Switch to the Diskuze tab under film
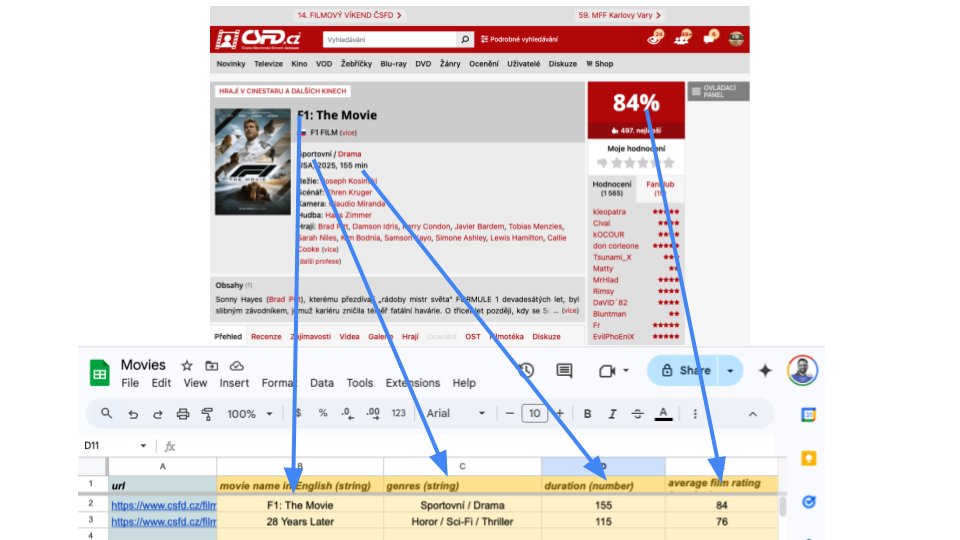 click(x=546, y=336)
